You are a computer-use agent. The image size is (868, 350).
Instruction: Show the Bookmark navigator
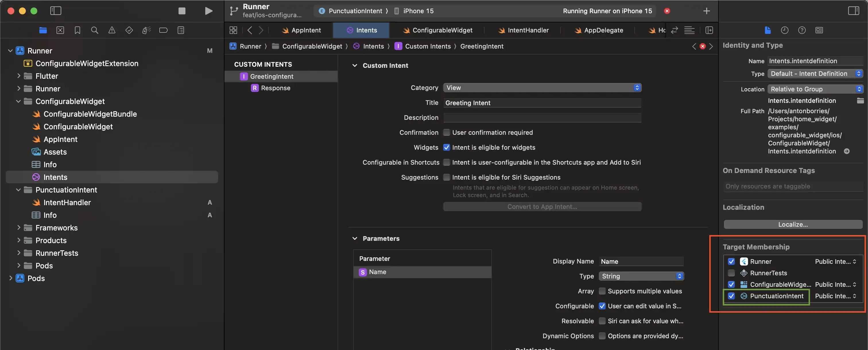click(77, 30)
